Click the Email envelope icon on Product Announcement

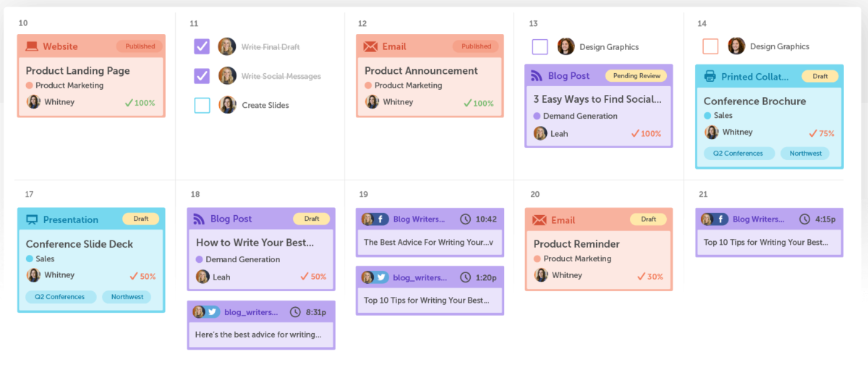(370, 46)
